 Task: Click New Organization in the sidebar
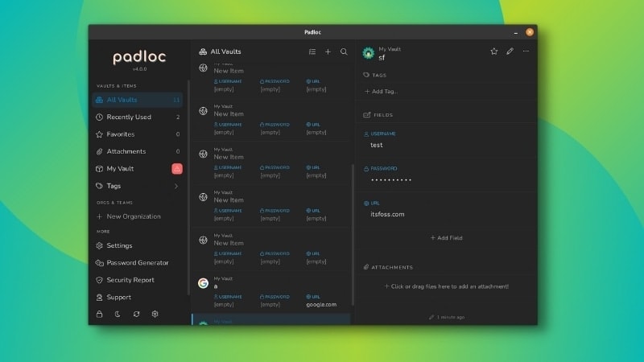[x=133, y=216]
